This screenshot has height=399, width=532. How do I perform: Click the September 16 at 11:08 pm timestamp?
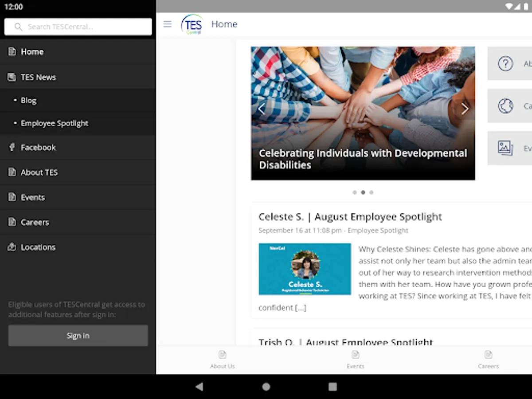(300, 231)
